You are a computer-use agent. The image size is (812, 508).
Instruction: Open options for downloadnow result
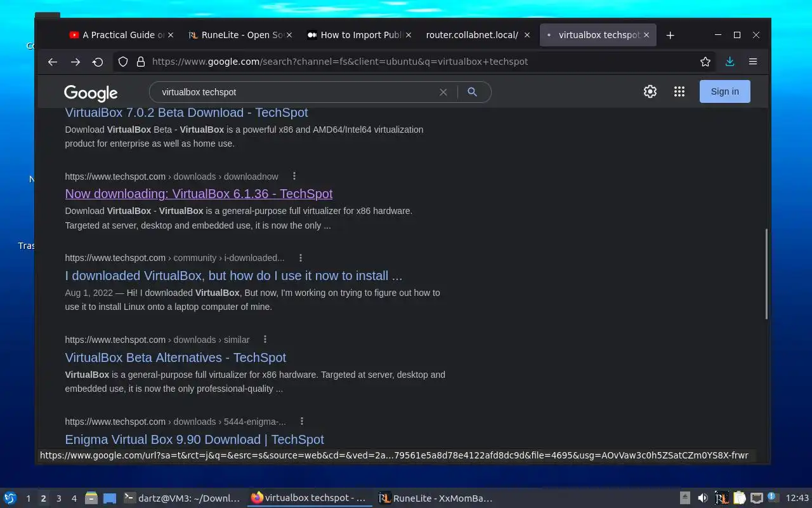tap(294, 176)
